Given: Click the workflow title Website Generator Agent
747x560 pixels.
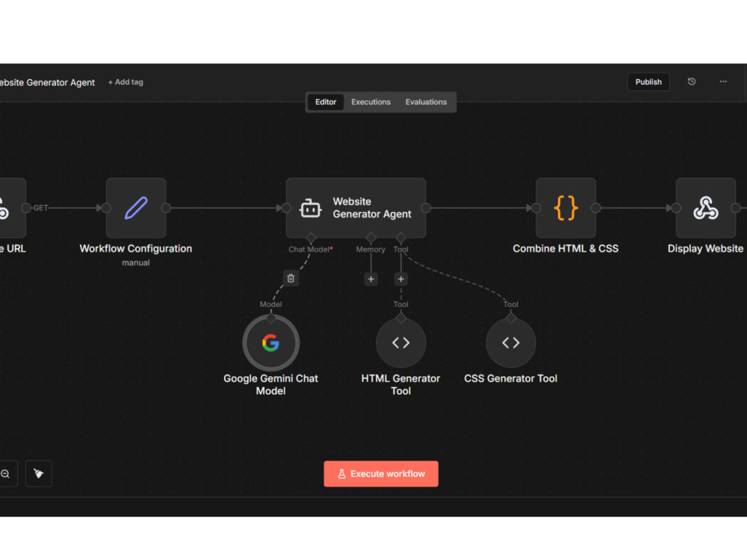Looking at the screenshot, I should tap(47, 82).
